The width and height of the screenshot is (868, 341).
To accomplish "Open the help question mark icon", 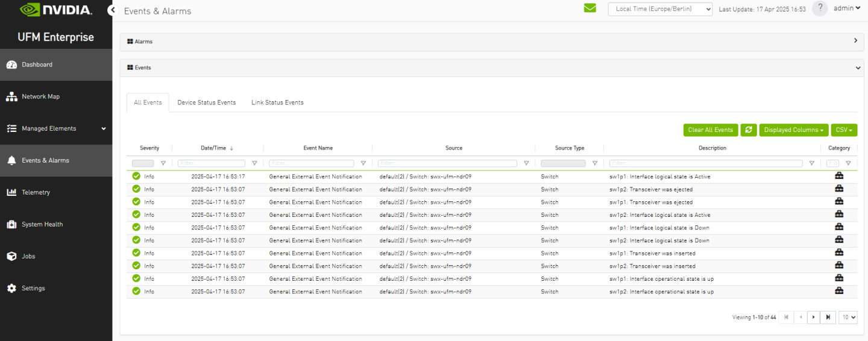I will click(x=819, y=8).
